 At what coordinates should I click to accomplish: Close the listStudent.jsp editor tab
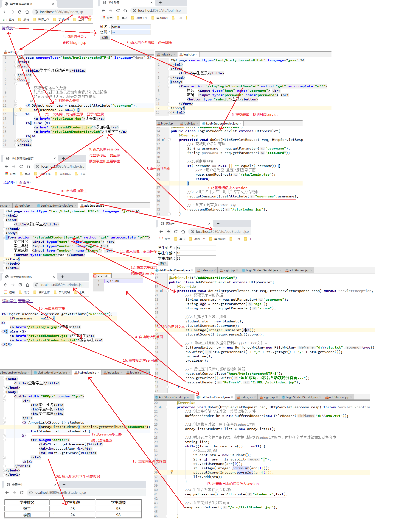[98, 373]
